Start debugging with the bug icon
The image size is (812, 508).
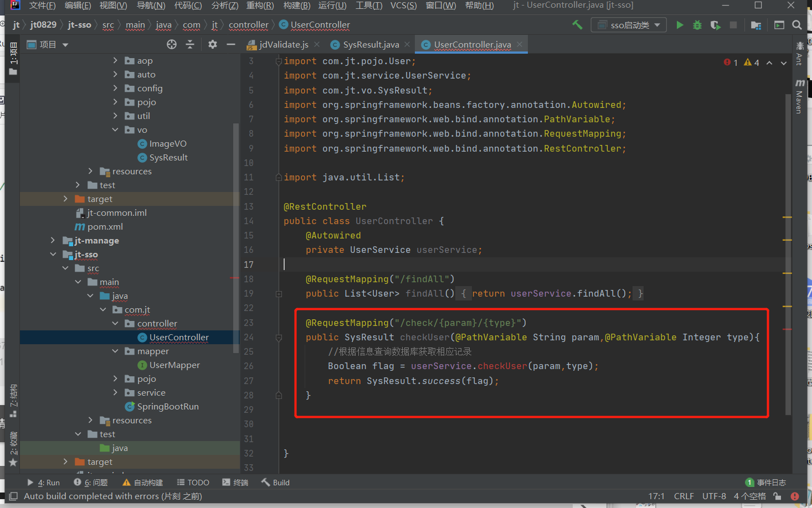(x=697, y=25)
